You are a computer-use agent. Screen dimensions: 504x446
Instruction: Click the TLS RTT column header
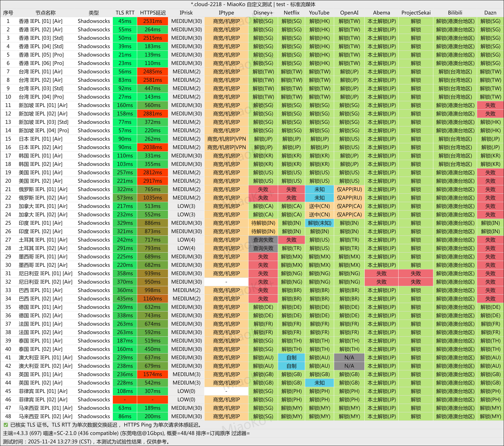pyautogui.click(x=125, y=13)
